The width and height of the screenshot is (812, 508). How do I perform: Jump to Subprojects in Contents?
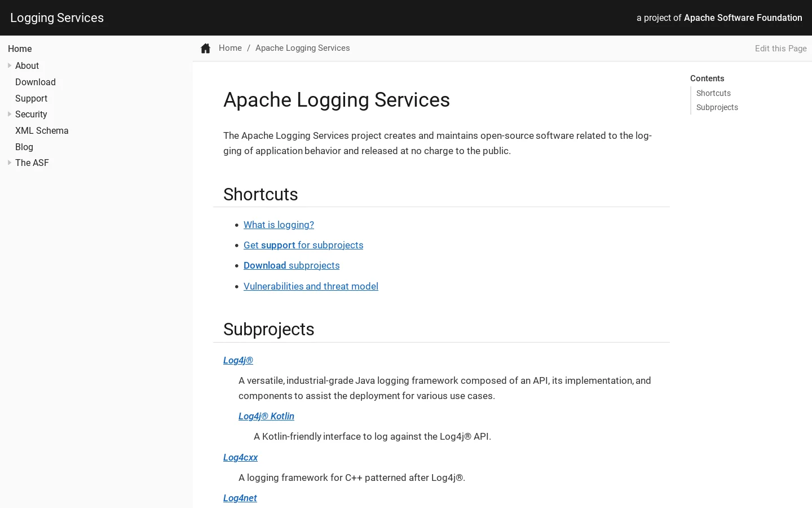(717, 107)
